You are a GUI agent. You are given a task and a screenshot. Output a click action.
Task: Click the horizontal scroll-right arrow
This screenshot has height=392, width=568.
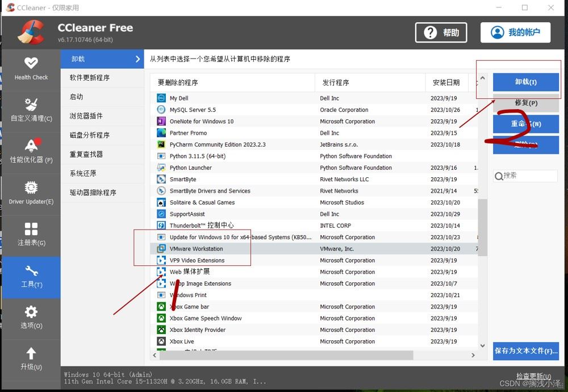pos(473,355)
